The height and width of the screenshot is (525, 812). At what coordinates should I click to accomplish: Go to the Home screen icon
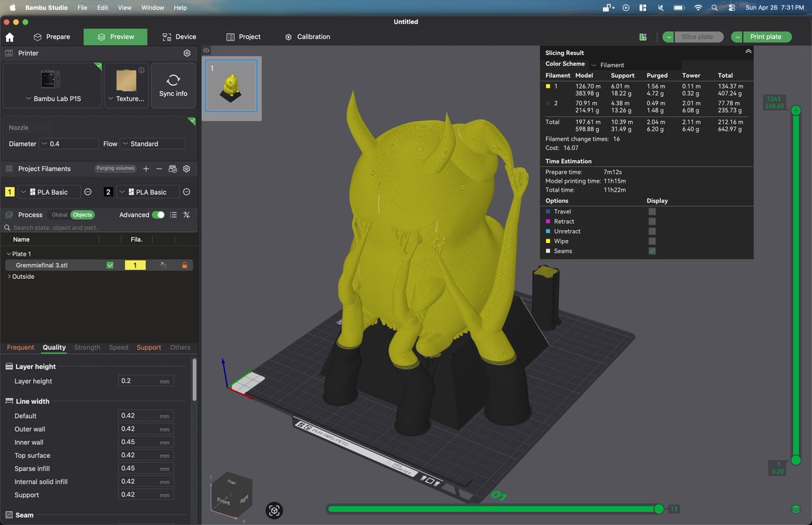pos(9,37)
